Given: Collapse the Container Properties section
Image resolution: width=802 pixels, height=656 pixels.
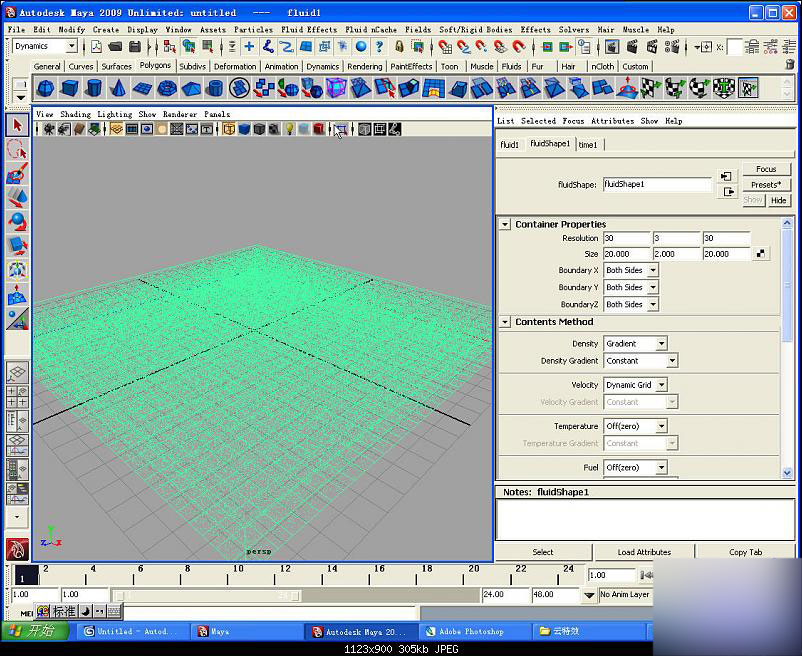Looking at the screenshot, I should (506, 224).
